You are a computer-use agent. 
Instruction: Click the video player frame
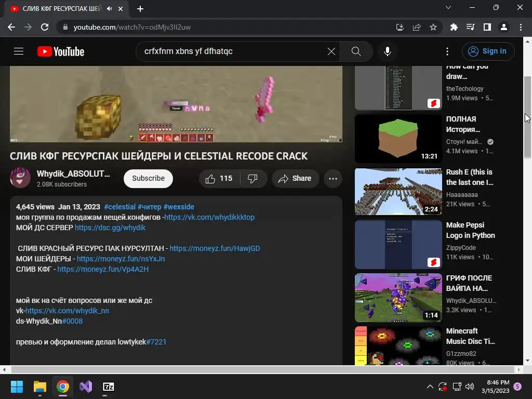tap(176, 104)
